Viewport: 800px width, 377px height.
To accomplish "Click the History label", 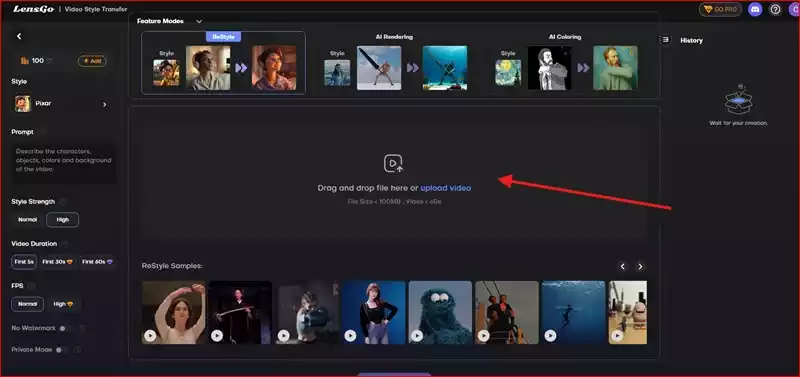I will click(x=691, y=40).
